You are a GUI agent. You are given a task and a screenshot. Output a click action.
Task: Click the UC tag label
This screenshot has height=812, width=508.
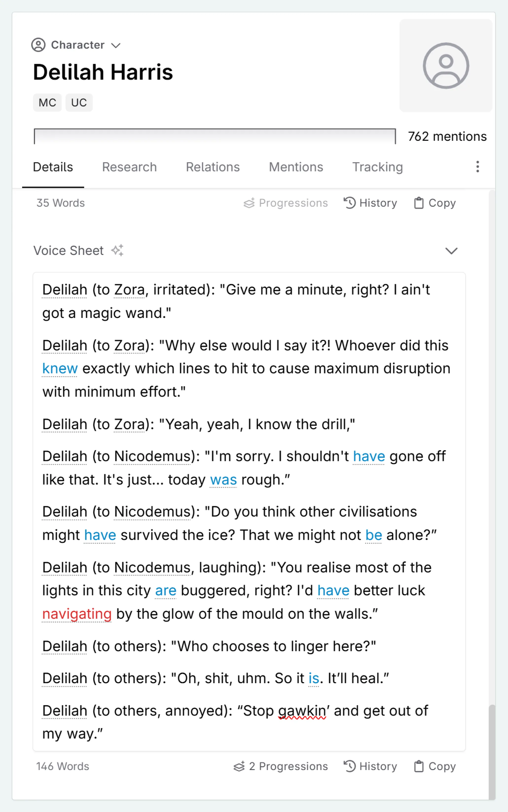click(x=79, y=103)
